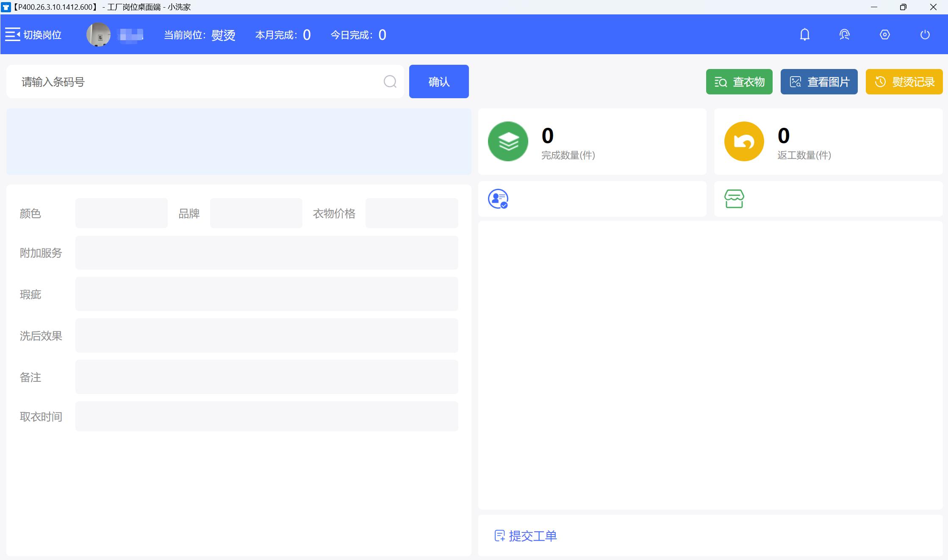Click yellow rework quantity return icon
948x560 pixels.
coord(744,141)
